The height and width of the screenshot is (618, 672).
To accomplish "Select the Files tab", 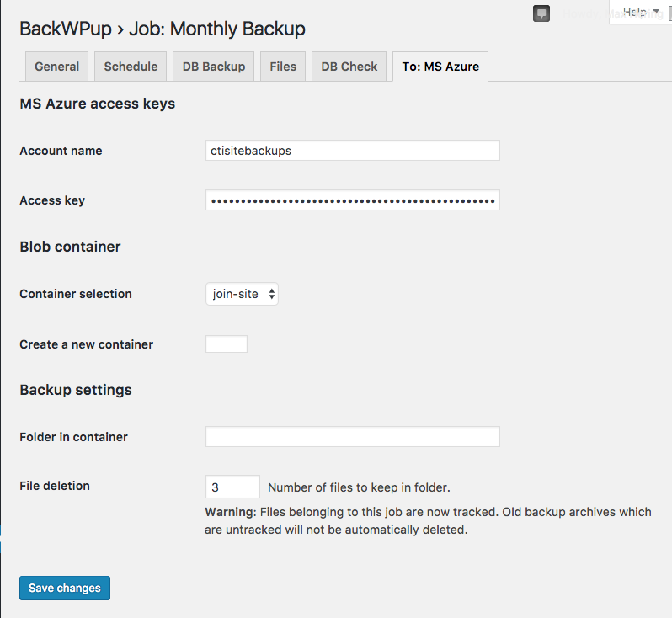I will 283,67.
